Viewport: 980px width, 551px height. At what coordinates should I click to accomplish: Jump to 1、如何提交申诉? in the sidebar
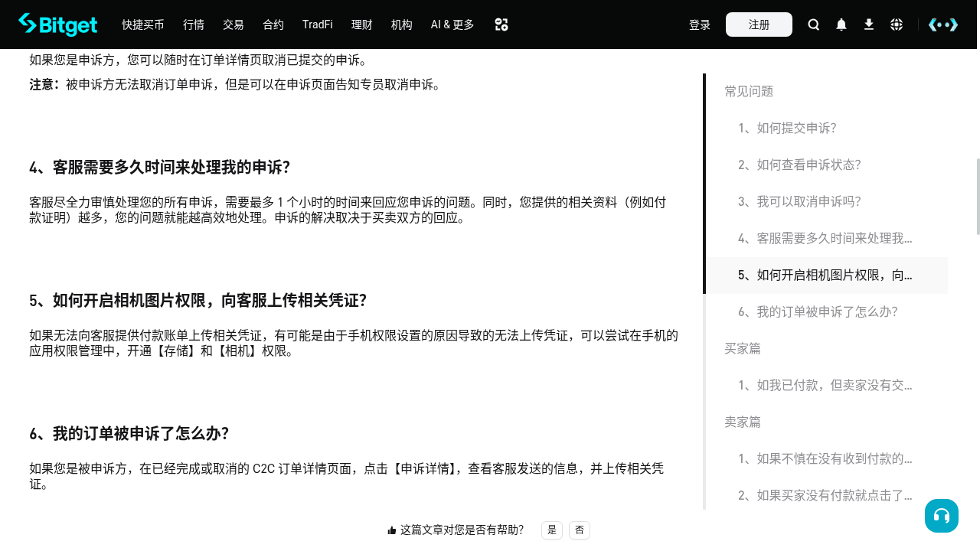coord(787,129)
